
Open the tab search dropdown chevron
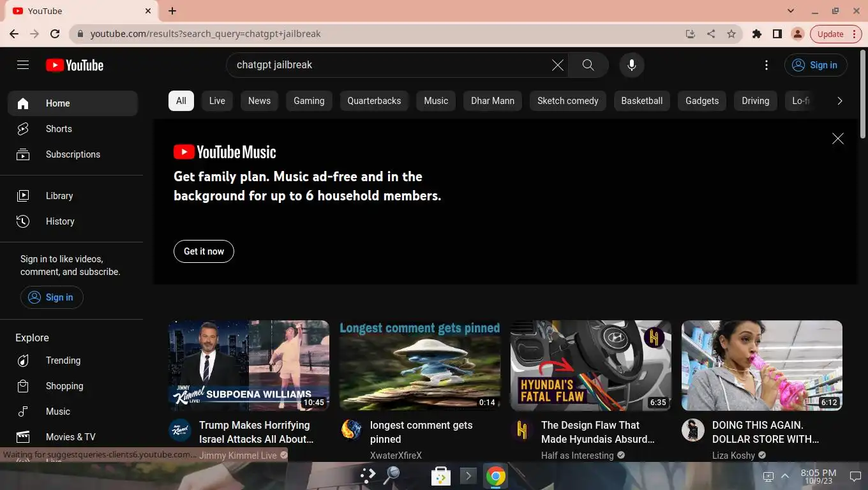click(791, 11)
